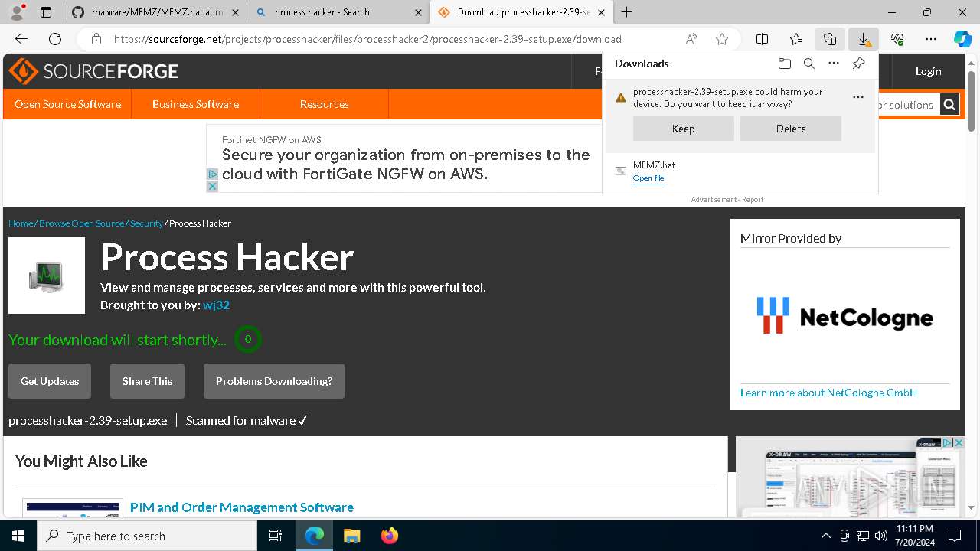Toggle the Downloads toolbar icon
The width and height of the screenshot is (980, 551).
[864, 39]
